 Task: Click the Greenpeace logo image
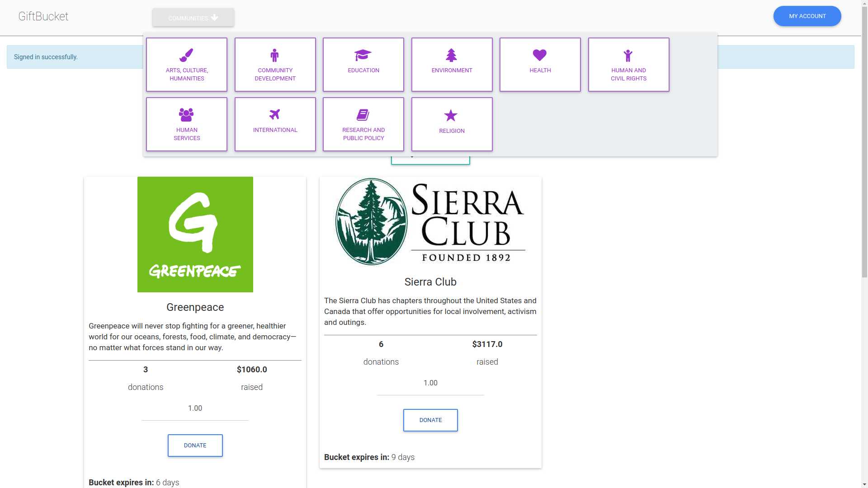pos(195,235)
